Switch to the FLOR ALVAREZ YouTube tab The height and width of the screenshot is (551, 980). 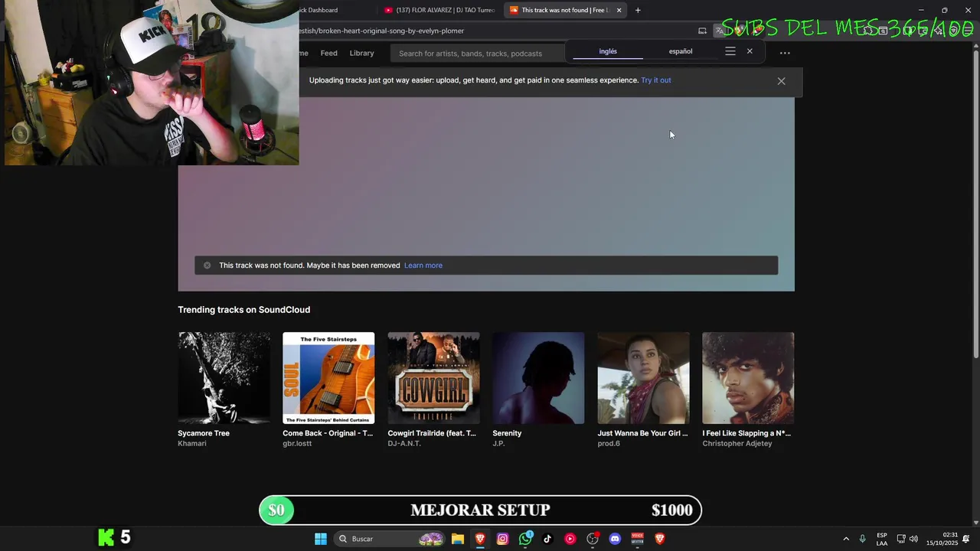pyautogui.click(x=439, y=10)
